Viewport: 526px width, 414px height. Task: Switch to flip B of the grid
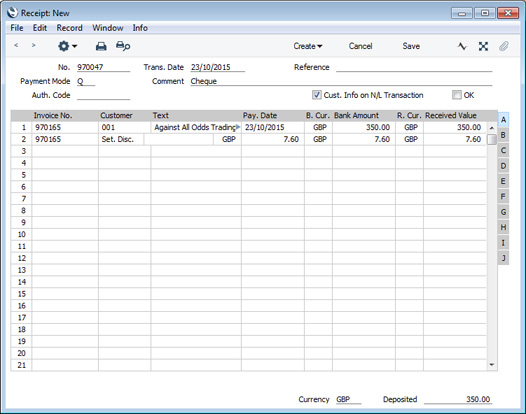503,135
